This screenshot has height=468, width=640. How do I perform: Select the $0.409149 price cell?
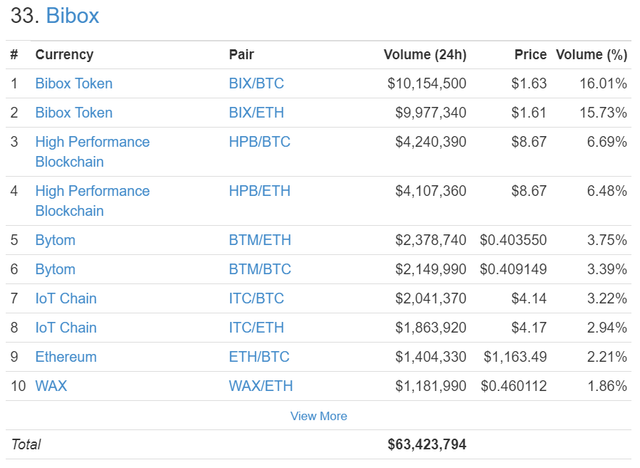click(x=513, y=269)
